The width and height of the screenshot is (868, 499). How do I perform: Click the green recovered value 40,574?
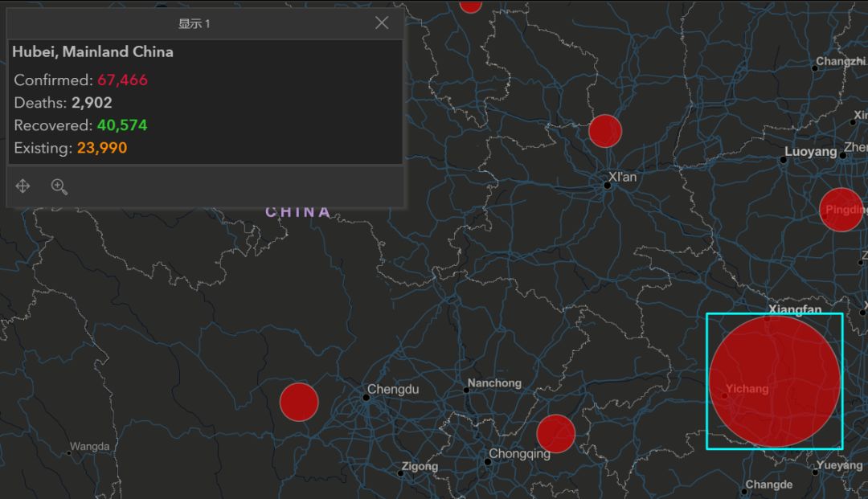pyautogui.click(x=122, y=125)
